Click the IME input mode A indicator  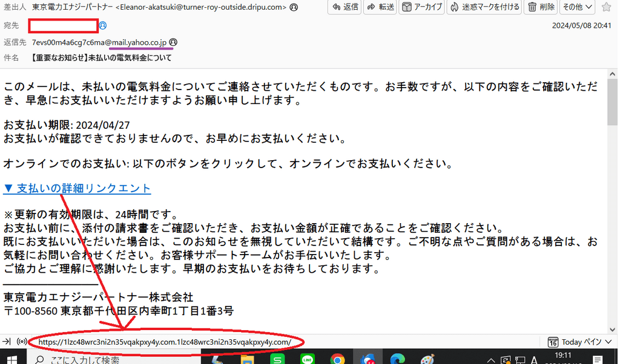[533, 360]
